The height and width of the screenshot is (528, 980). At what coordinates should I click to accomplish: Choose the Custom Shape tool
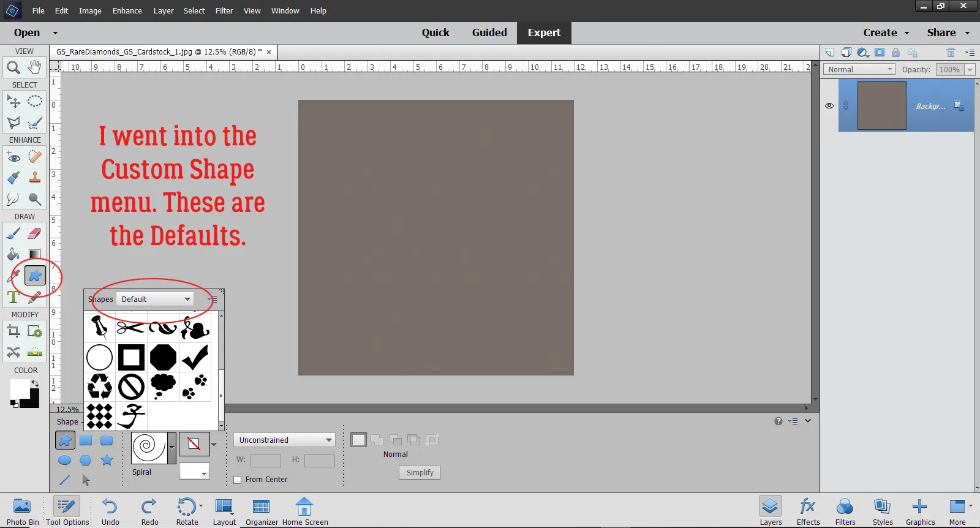tap(35, 276)
